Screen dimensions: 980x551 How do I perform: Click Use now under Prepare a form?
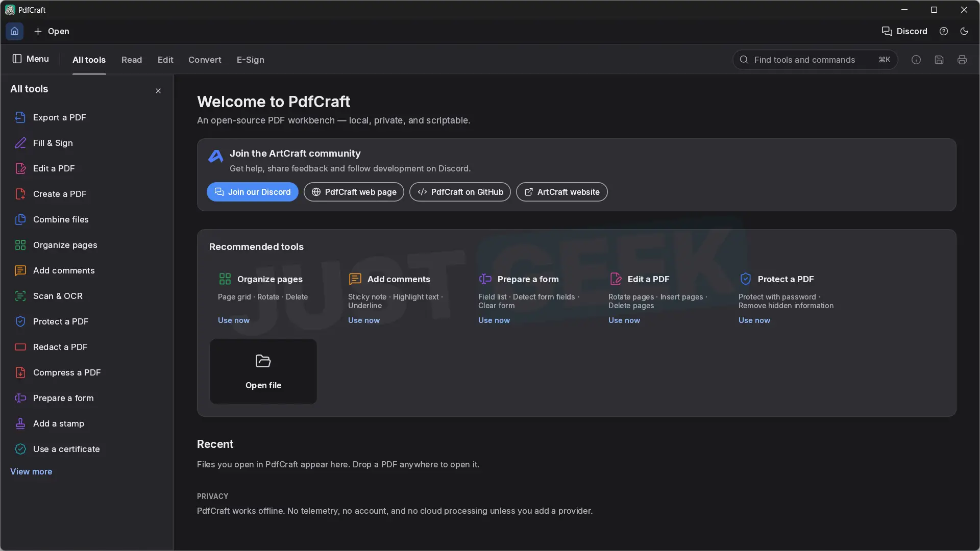[x=494, y=320]
